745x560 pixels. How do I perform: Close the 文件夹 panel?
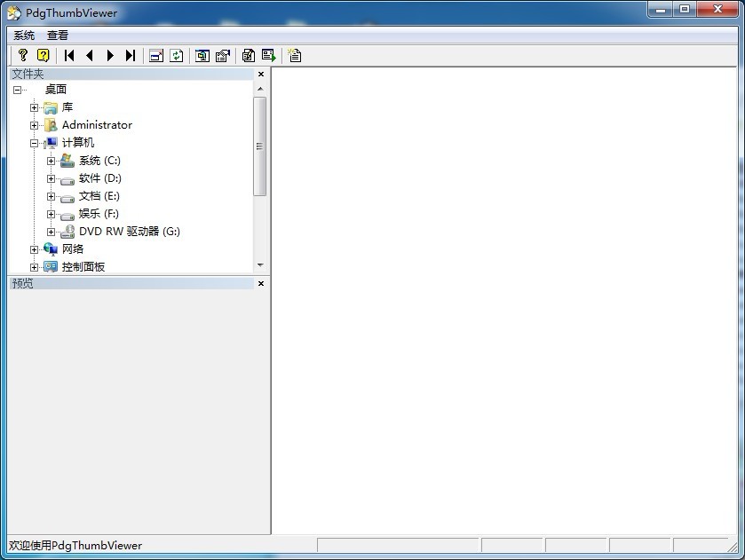261,75
